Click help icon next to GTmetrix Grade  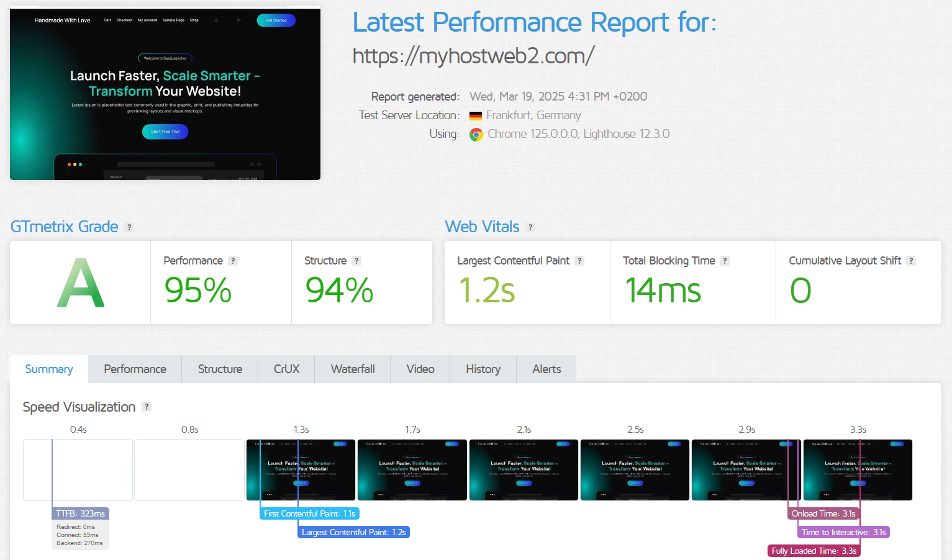point(129,227)
